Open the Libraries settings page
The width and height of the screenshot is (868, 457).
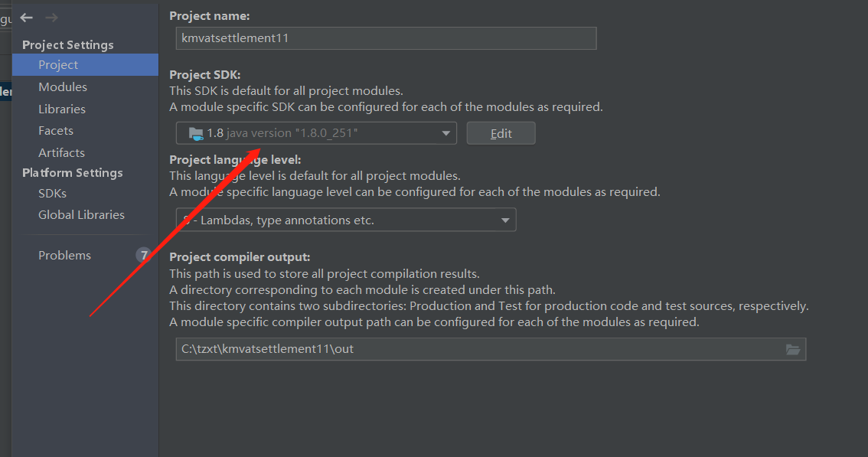pyautogui.click(x=62, y=109)
